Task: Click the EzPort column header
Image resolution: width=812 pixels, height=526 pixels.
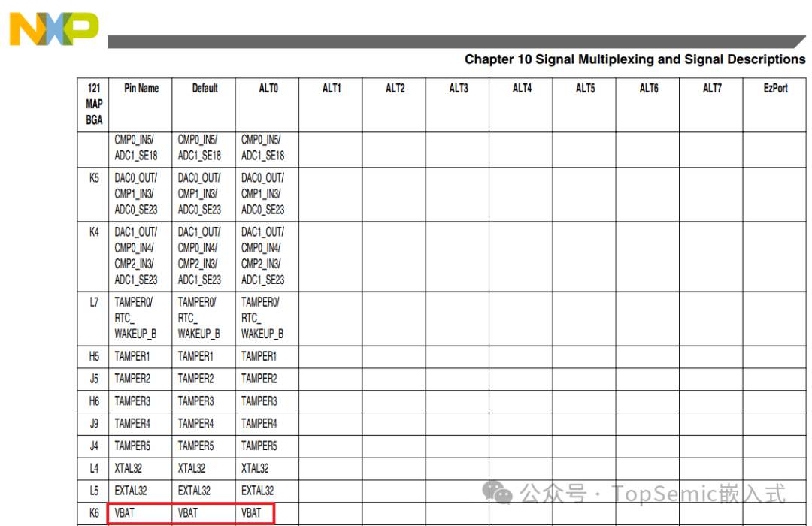Action: 775,89
